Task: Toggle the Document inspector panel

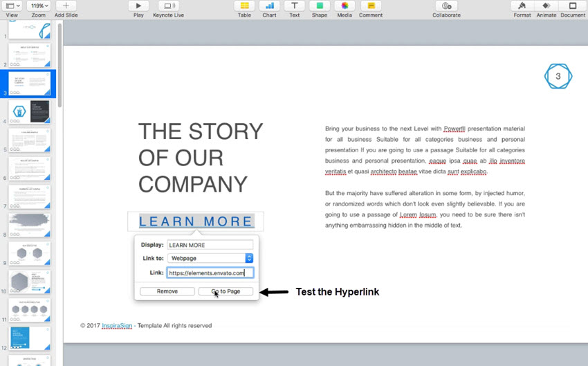Action: click(x=572, y=6)
